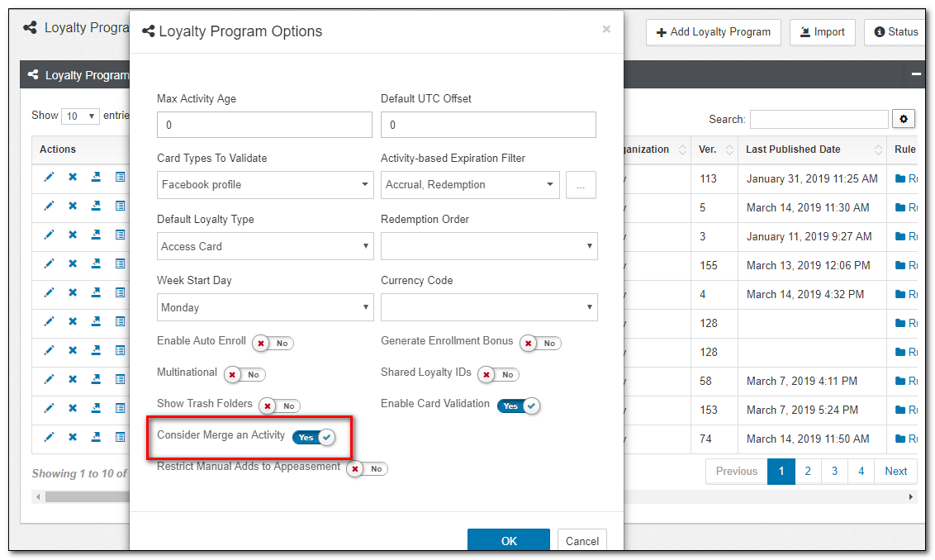Click the export icon in third row

96,235
